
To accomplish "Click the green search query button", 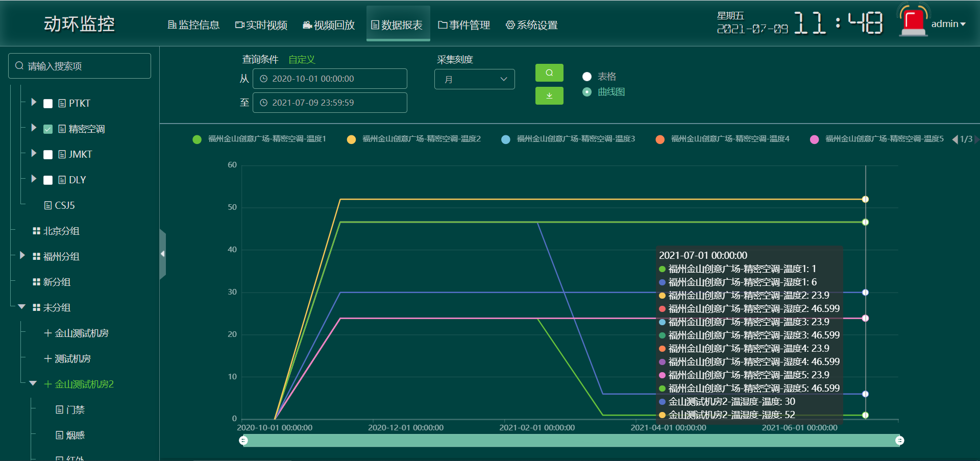I will [x=549, y=73].
